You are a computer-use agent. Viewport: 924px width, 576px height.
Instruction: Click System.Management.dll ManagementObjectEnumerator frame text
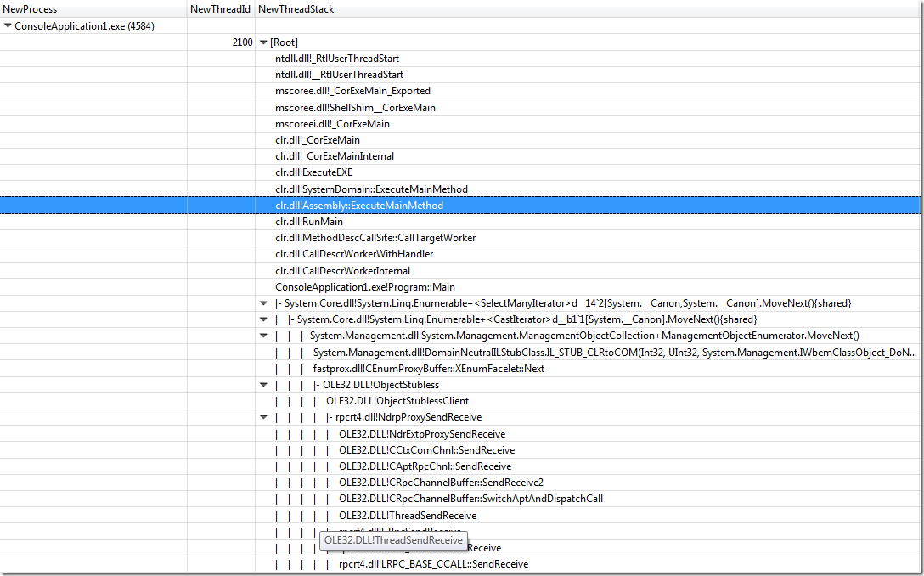tap(584, 336)
